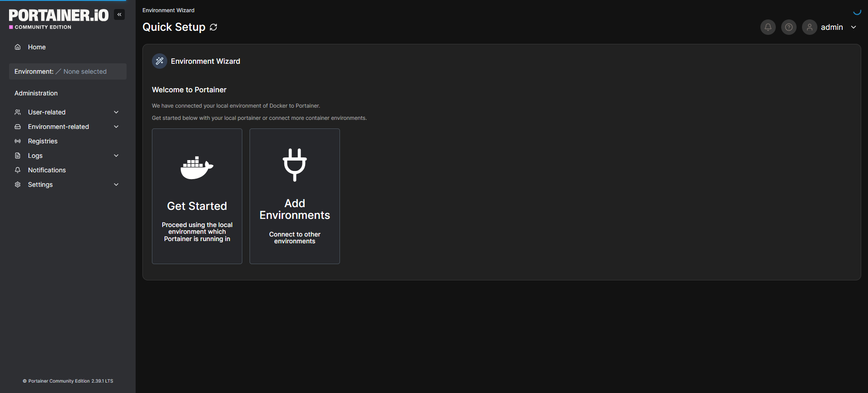Click the Notifications bell icon in sidebar
This screenshot has width=868, height=393.
click(18, 170)
